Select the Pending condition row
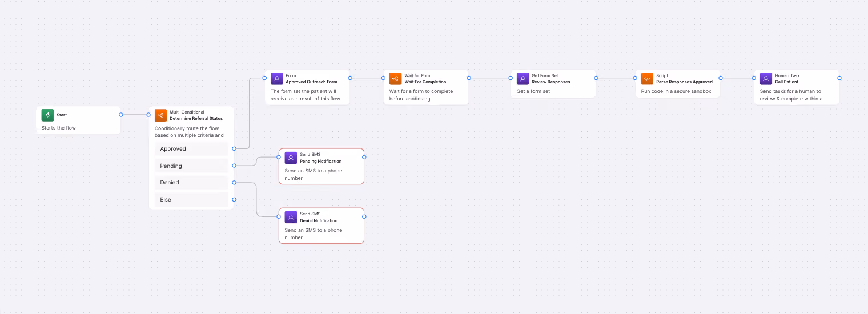868x314 pixels. coord(191,166)
